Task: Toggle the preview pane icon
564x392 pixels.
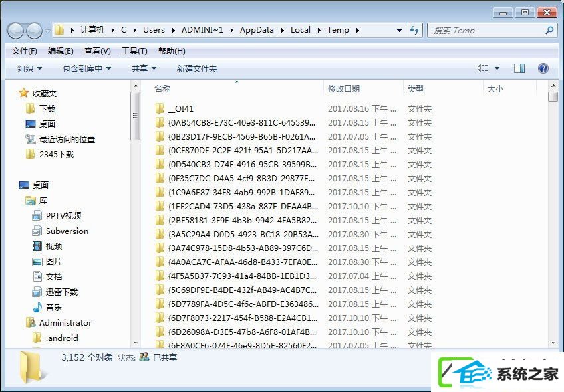Action: (519, 68)
